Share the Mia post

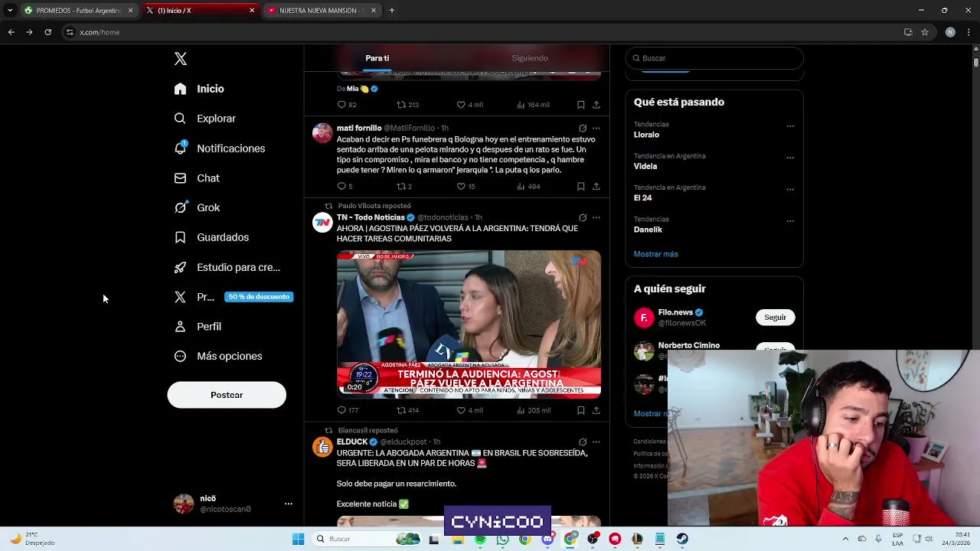coord(596,105)
